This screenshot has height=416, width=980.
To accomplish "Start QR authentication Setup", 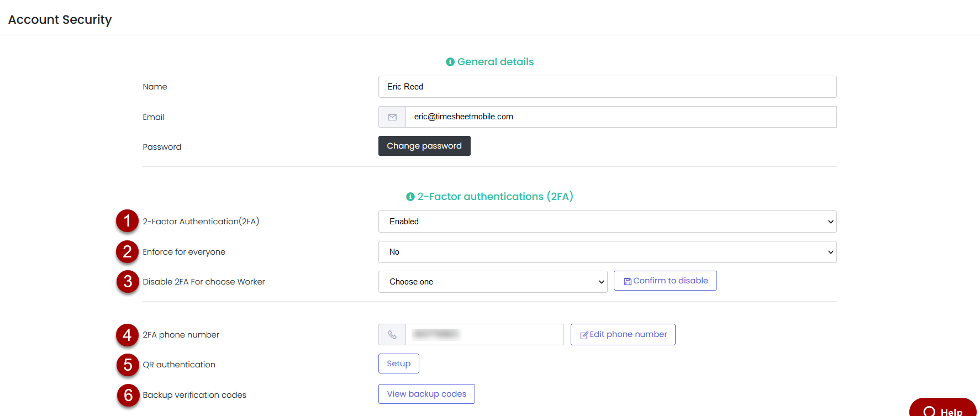I will pyautogui.click(x=398, y=364).
